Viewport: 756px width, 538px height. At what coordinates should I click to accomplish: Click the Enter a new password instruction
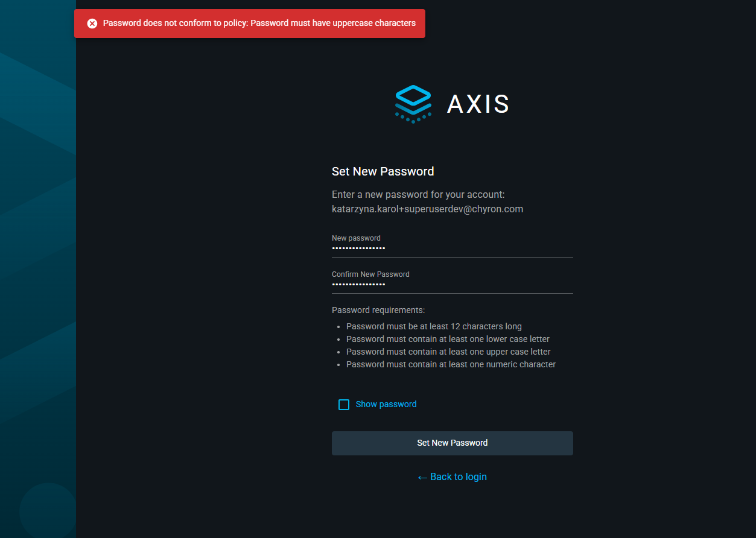418,195
